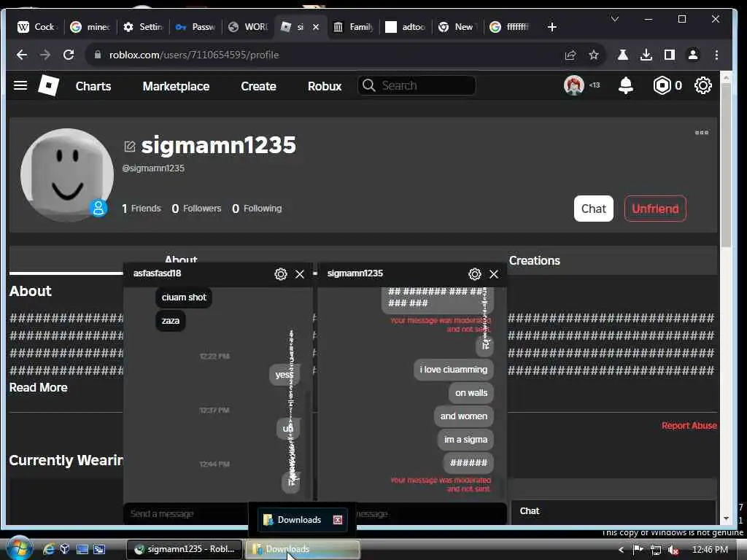Click the sigmamn1235 profile avatar picture
The height and width of the screenshot is (560, 747).
(x=66, y=175)
